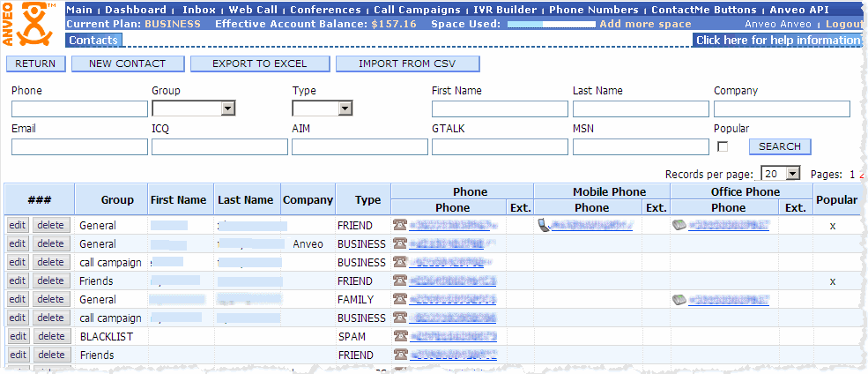868x374 pixels.
Task: Open Web Call from navigation
Action: (x=253, y=10)
